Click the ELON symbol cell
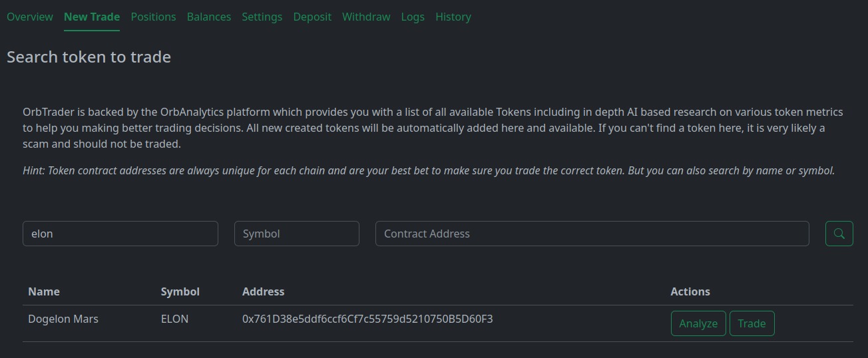Viewport: 868px width, 358px height. 174,319
